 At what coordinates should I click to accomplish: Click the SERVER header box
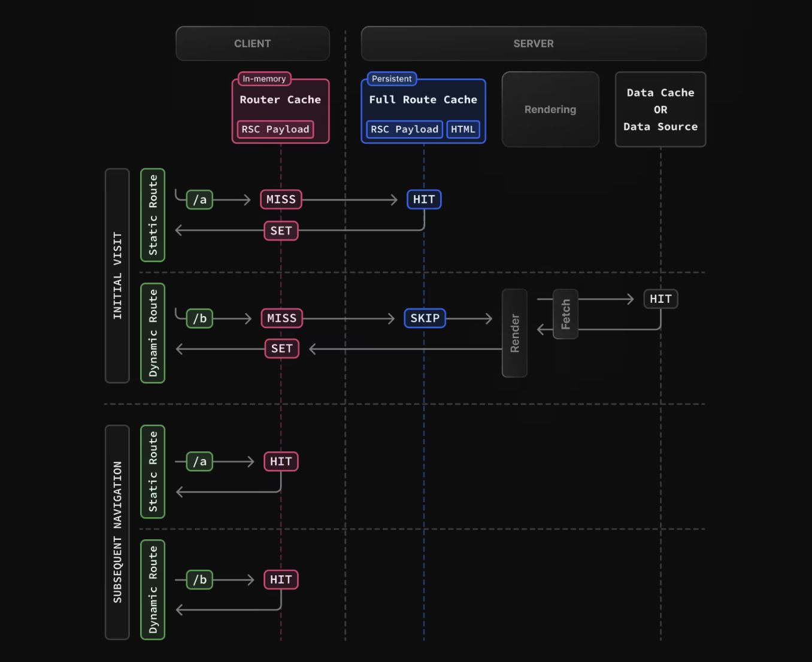pos(533,44)
